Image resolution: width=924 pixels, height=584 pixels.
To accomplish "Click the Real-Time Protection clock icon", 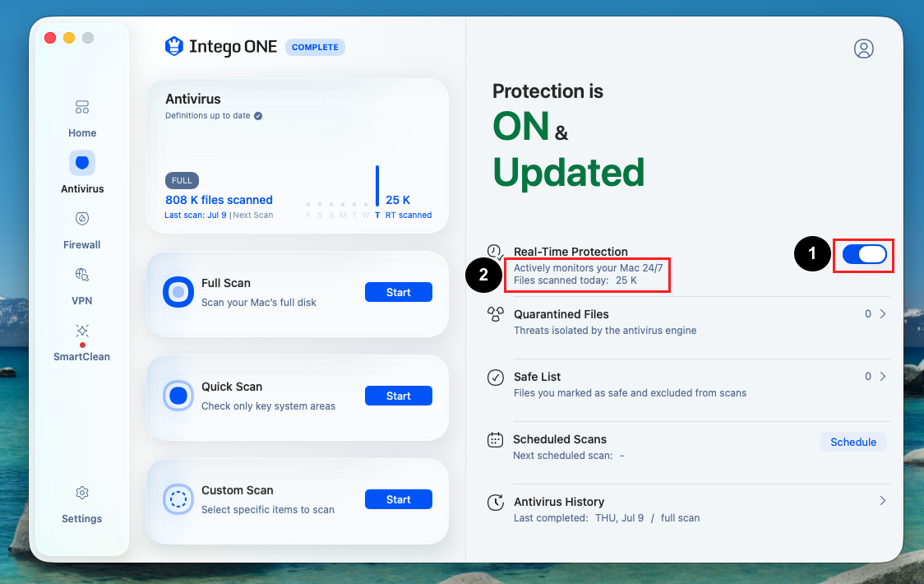I will pos(495,252).
